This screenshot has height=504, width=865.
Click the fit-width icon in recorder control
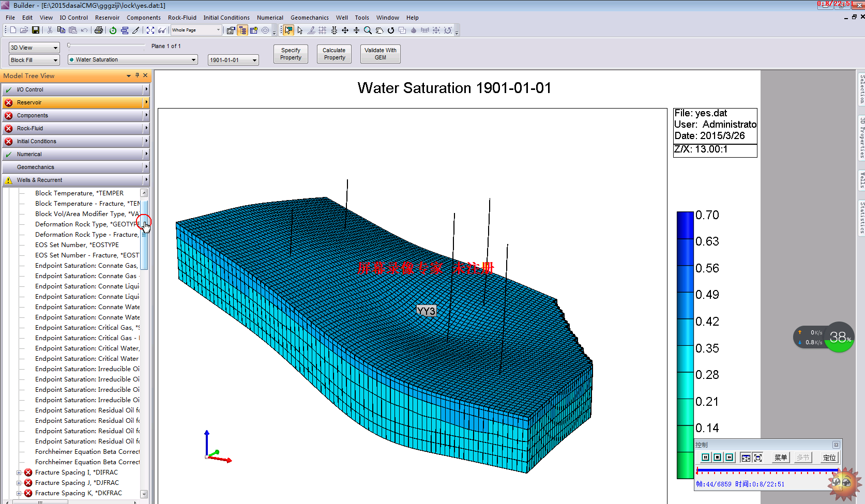[746, 457]
